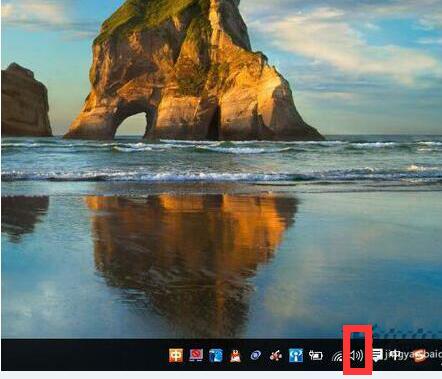This screenshot has width=442, height=379.
Task: Click the orange 中 input method icon
Action: (176, 355)
